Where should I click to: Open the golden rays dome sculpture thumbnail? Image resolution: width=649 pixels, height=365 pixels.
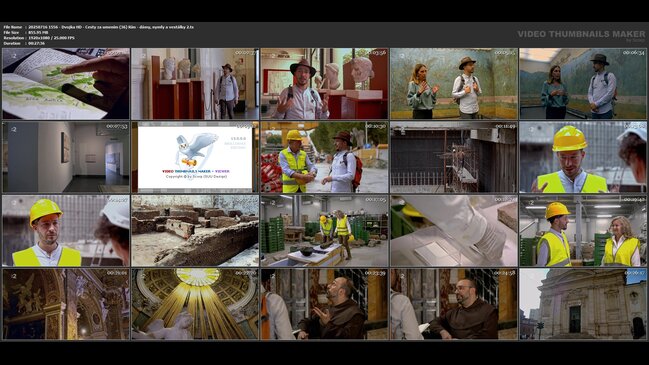(195, 304)
